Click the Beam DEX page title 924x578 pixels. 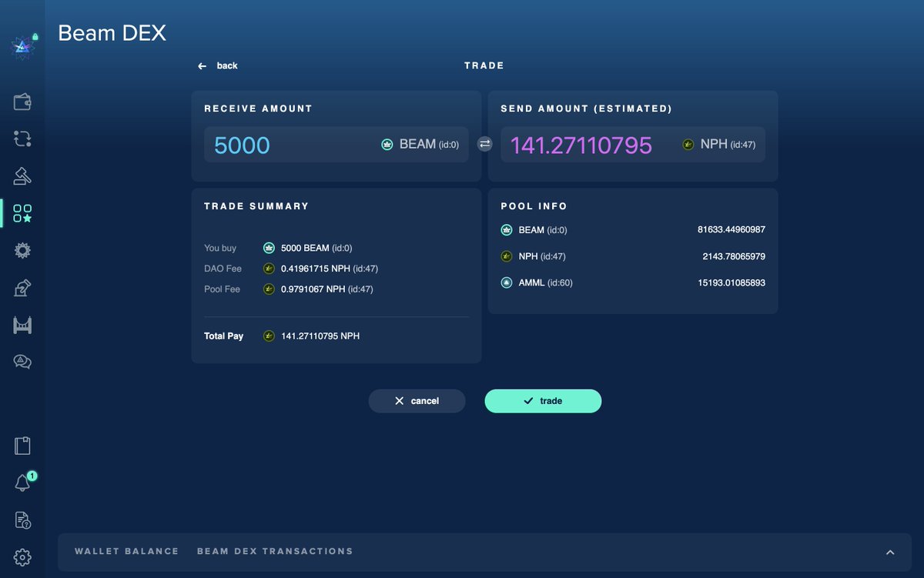pyautogui.click(x=112, y=33)
